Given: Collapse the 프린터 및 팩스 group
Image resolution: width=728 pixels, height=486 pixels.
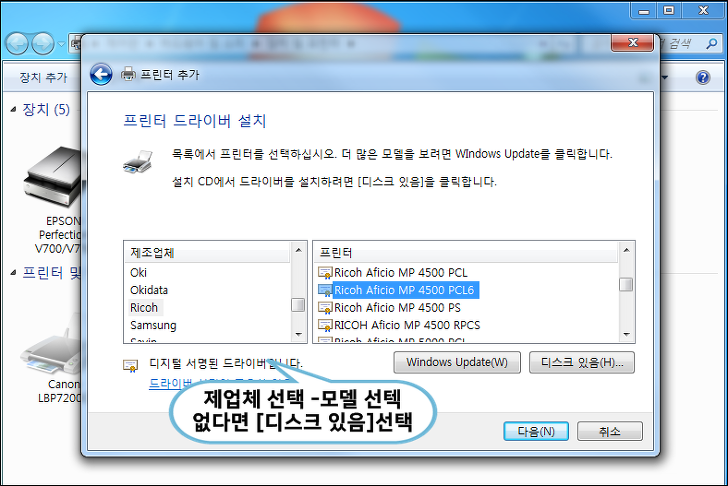Looking at the screenshot, I should click(13, 272).
